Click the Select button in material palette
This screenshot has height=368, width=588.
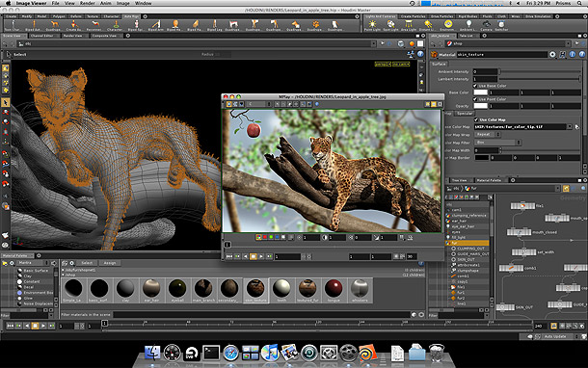87,263
